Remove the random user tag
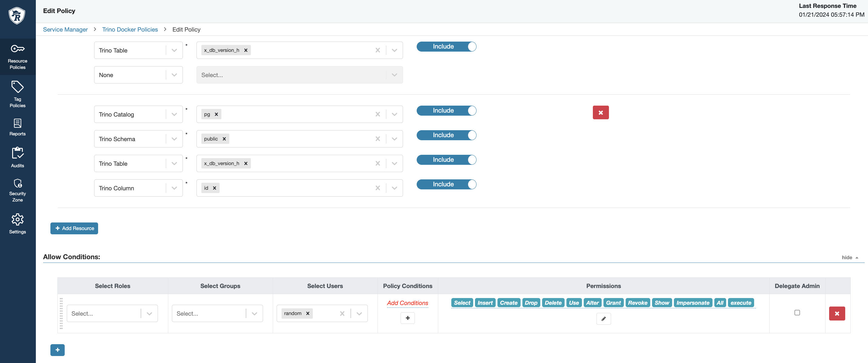Viewport: 868px width, 363px height. (x=308, y=313)
